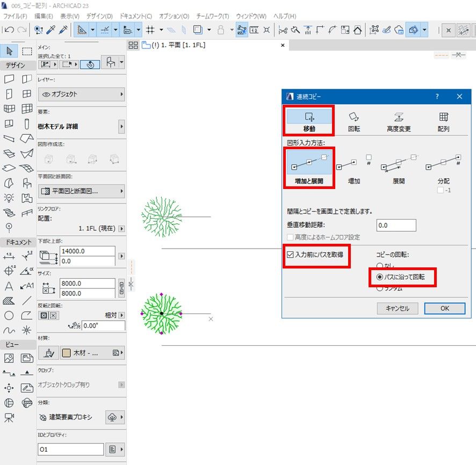The height and width of the screenshot is (465, 476).
Task: Click the scissors trim icon in toolbar
Action: (283, 30)
